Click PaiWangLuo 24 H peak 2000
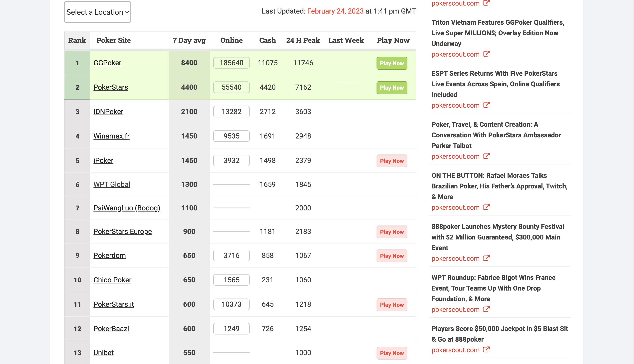The height and width of the screenshot is (364, 634). (x=303, y=208)
